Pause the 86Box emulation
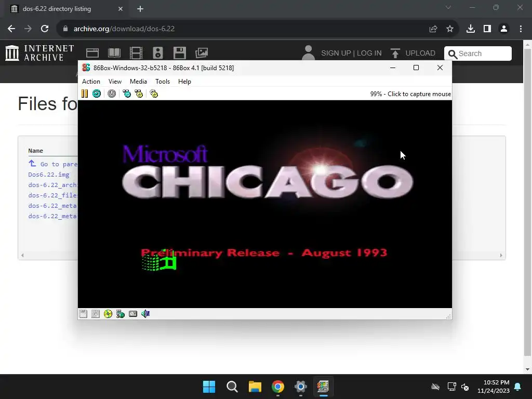532x399 pixels. [x=85, y=94]
